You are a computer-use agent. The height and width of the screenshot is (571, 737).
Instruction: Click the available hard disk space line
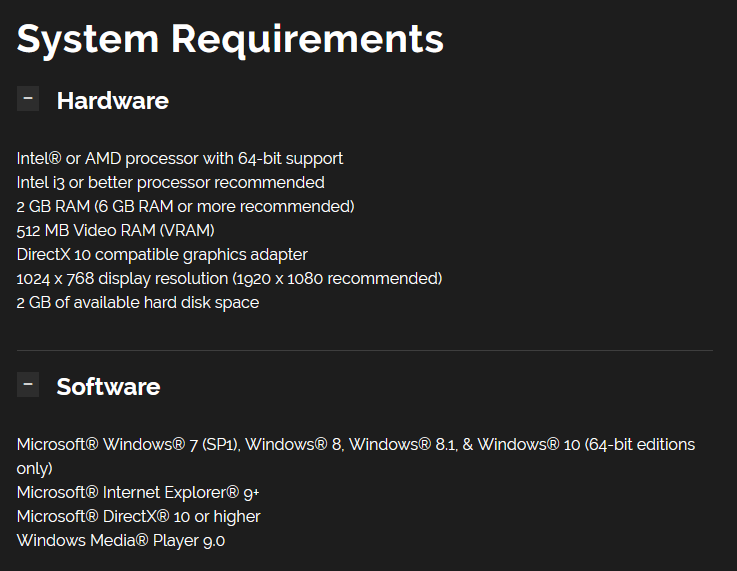click(x=138, y=302)
